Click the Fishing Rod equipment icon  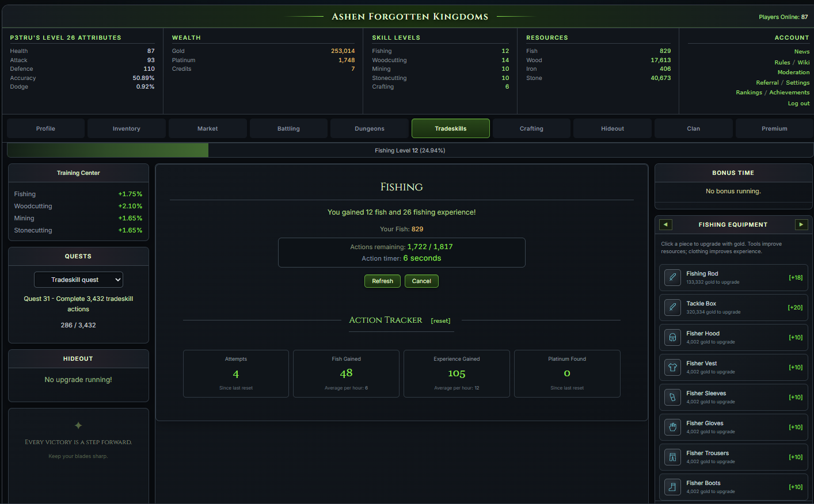(672, 277)
